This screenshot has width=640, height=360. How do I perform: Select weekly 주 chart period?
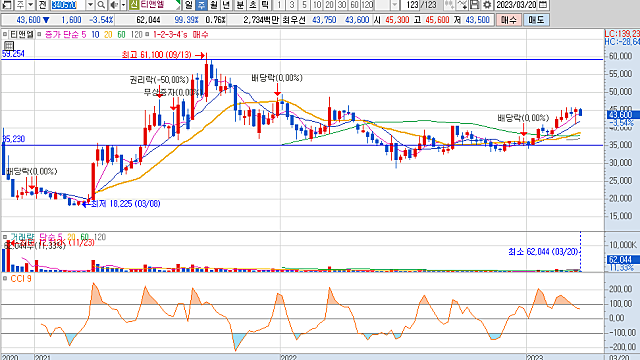click(x=201, y=5)
